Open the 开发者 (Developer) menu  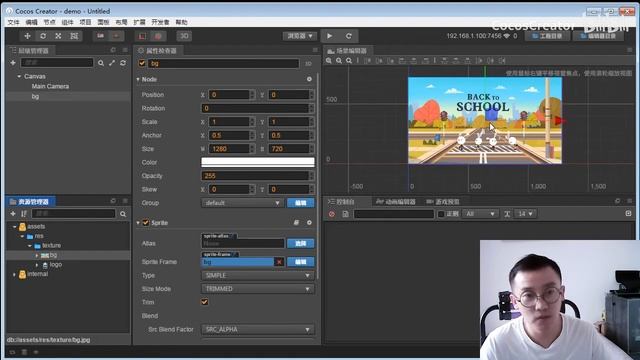(x=160, y=22)
